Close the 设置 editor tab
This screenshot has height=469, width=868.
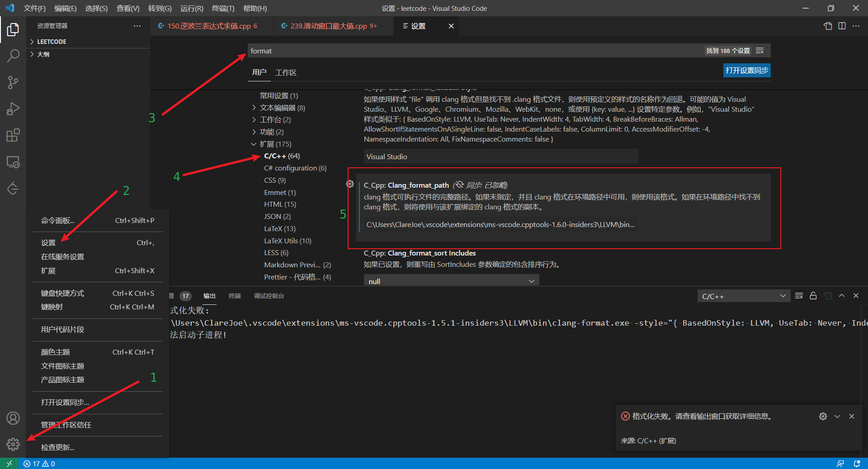click(x=451, y=26)
